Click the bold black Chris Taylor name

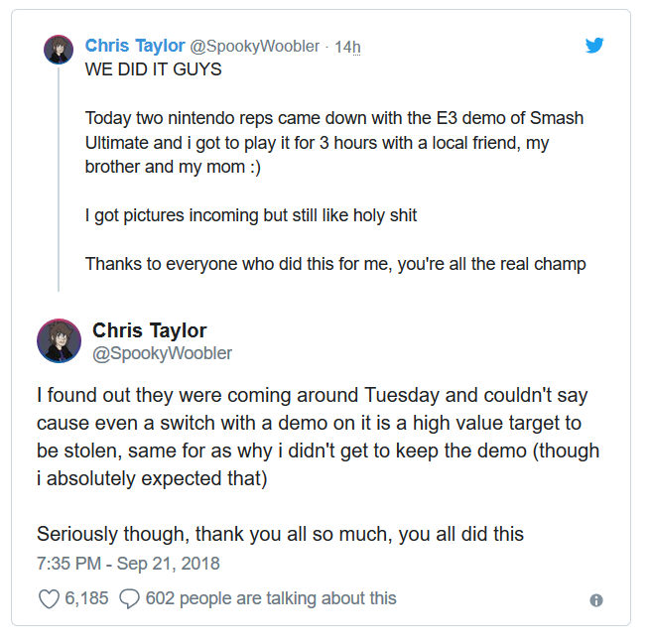(x=150, y=330)
